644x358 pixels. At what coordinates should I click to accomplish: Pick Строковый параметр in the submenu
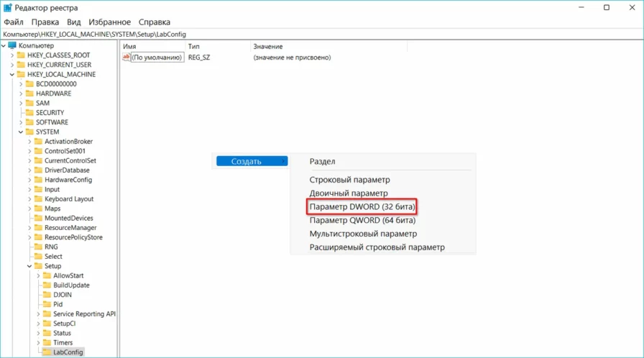coord(349,180)
